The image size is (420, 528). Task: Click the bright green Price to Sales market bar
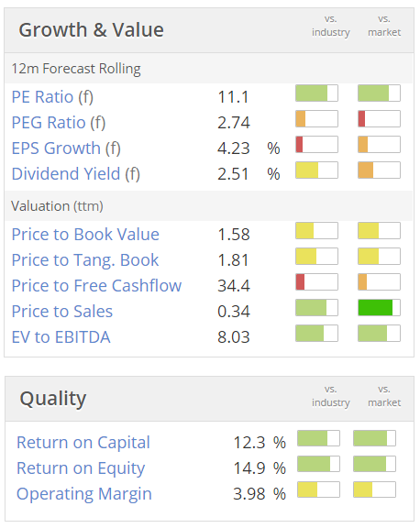click(379, 307)
